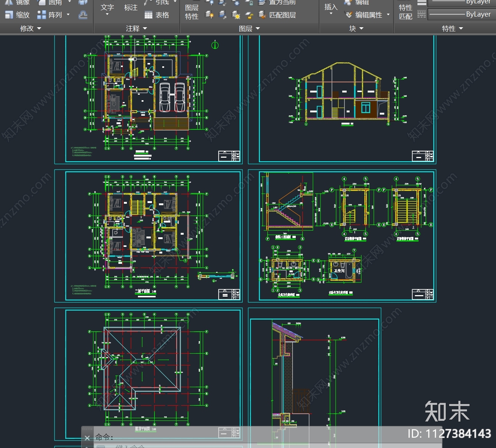Expand the 注释 (Annotation) panel
Viewport: 496px width, 448px height.
pyautogui.click(x=136, y=28)
